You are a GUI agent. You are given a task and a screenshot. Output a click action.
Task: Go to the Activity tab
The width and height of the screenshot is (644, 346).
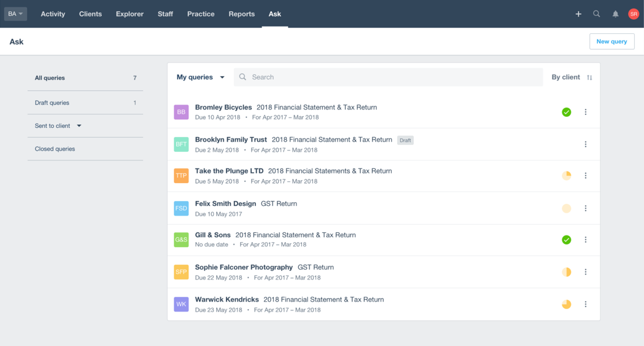click(x=53, y=14)
